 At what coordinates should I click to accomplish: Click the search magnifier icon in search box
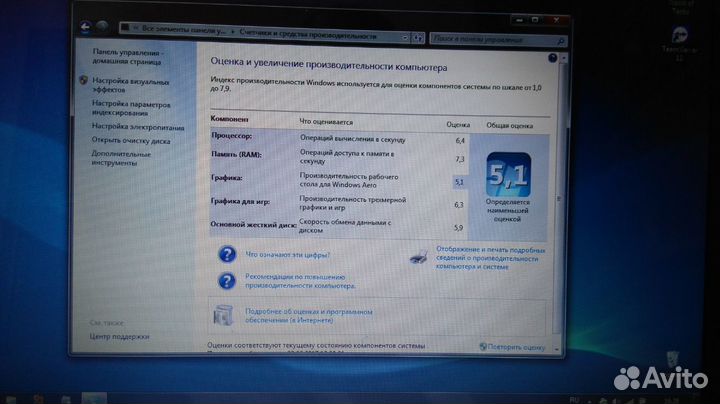[x=561, y=41]
